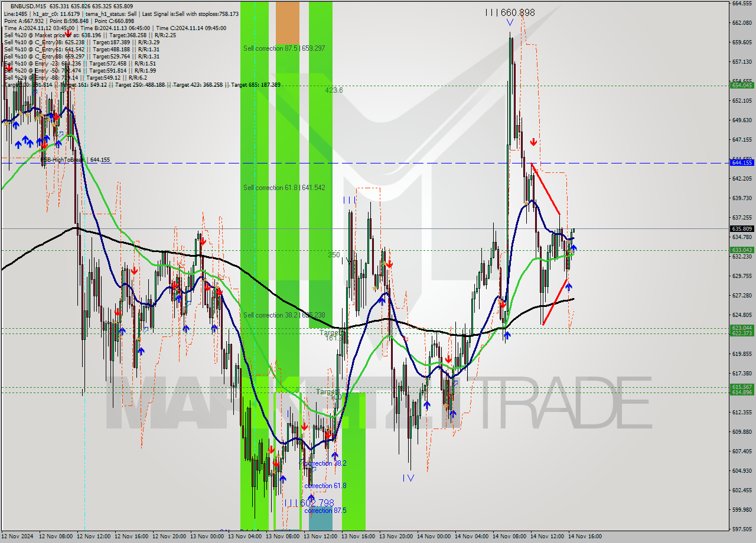The width and height of the screenshot is (756, 543).
Task: Click the 604.930 price axis value
Action: [742, 470]
